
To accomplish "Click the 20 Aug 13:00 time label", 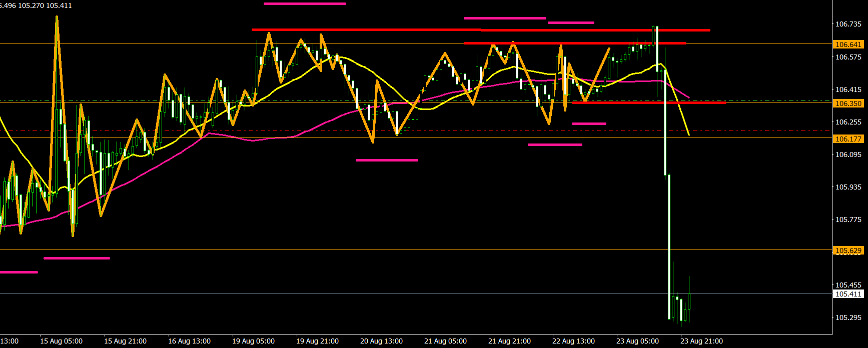I will [x=381, y=341].
